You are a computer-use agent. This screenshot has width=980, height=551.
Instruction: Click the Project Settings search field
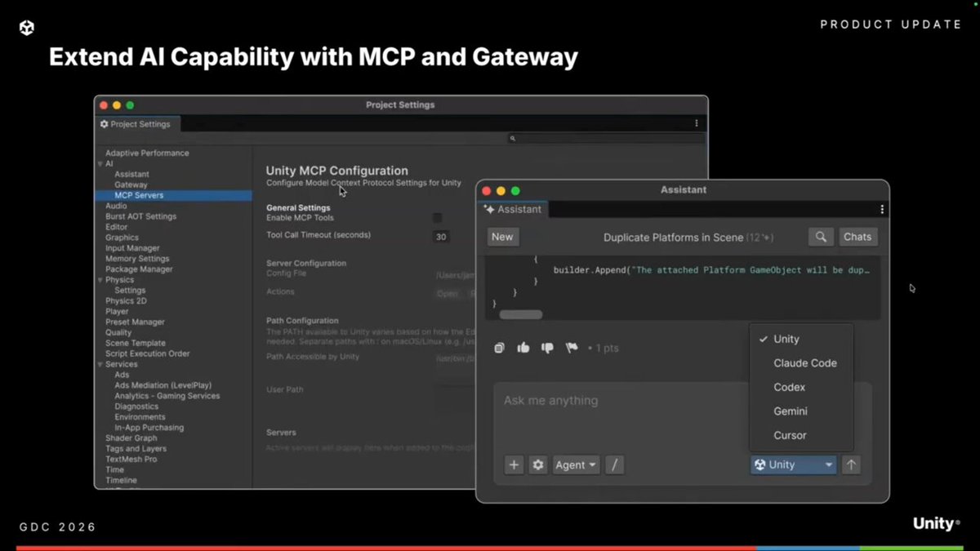[605, 139]
